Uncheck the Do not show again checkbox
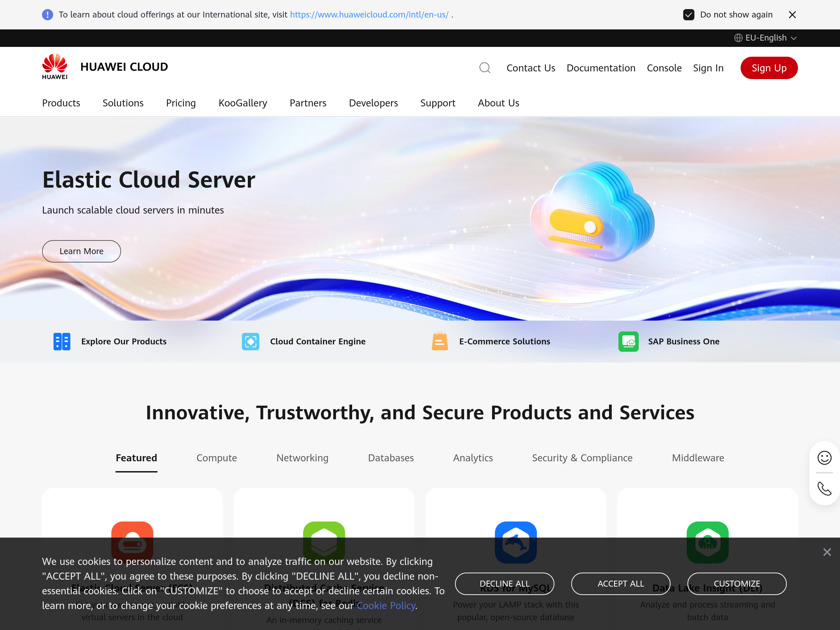Screen dimensions: 840x630 688,15
